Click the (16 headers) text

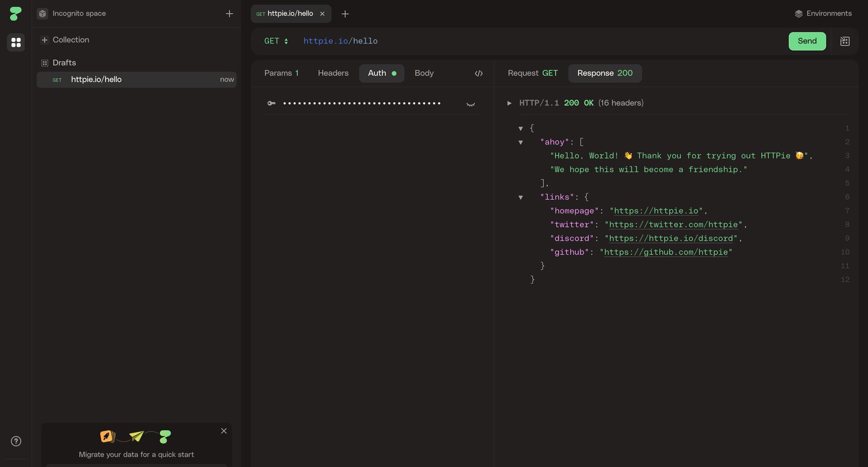coord(621,103)
